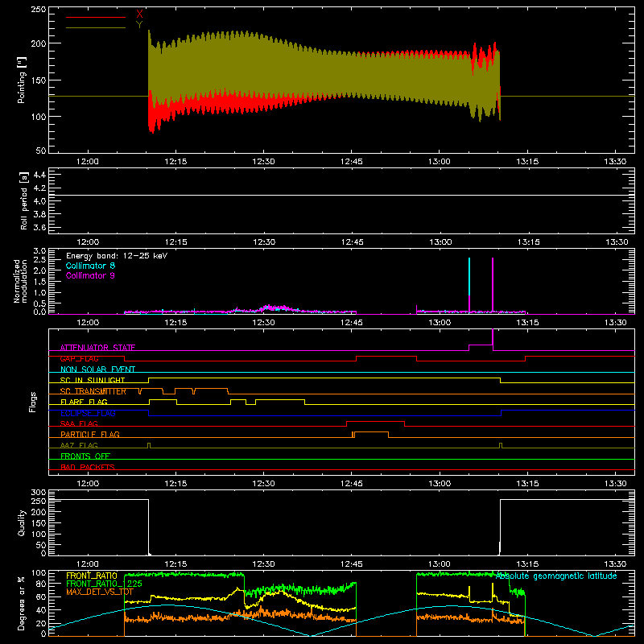644x644 pixels.
Task: Select the red X legend label
Action: [x=139, y=14]
